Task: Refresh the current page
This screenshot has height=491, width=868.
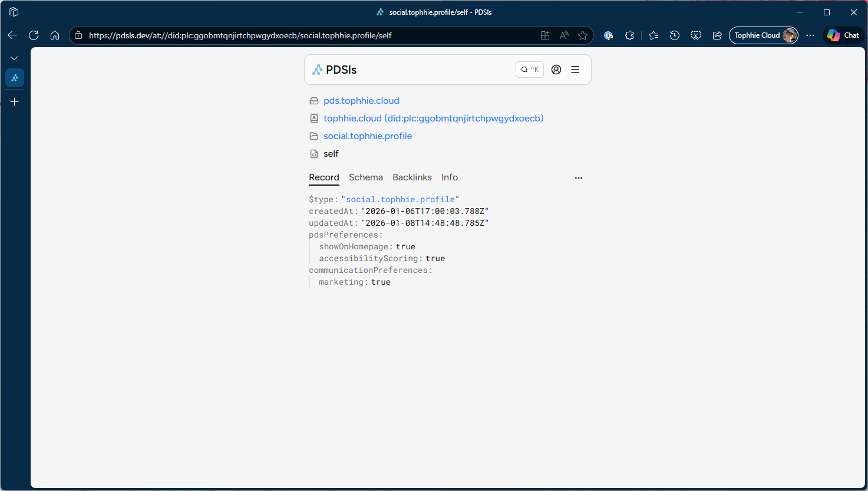Action: (34, 35)
